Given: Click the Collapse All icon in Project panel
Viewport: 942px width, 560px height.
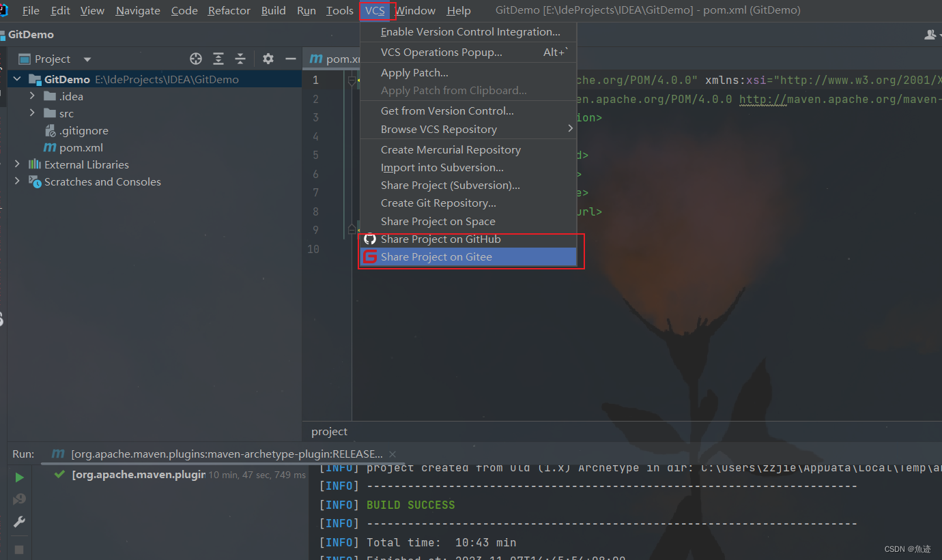Looking at the screenshot, I should [x=240, y=59].
